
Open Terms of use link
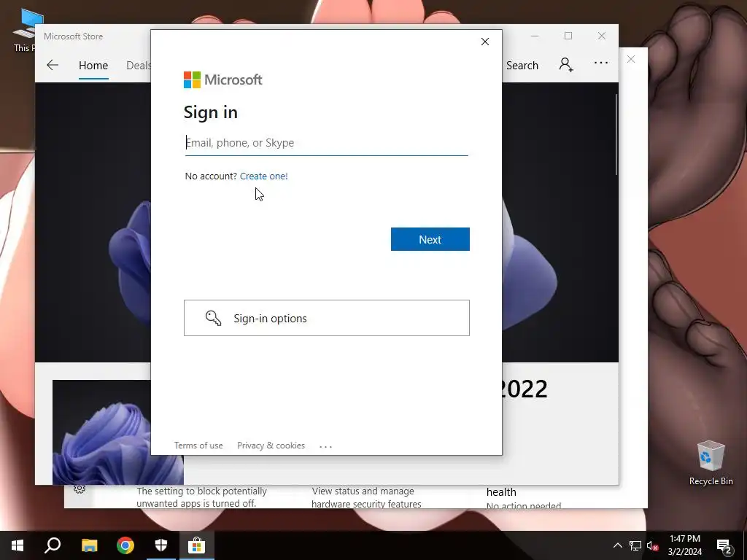198,446
